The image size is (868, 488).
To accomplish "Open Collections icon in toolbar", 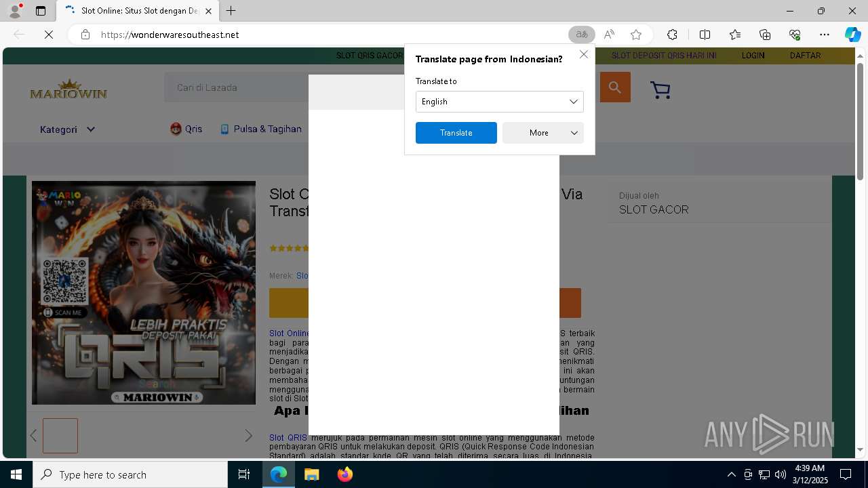I will point(765,35).
